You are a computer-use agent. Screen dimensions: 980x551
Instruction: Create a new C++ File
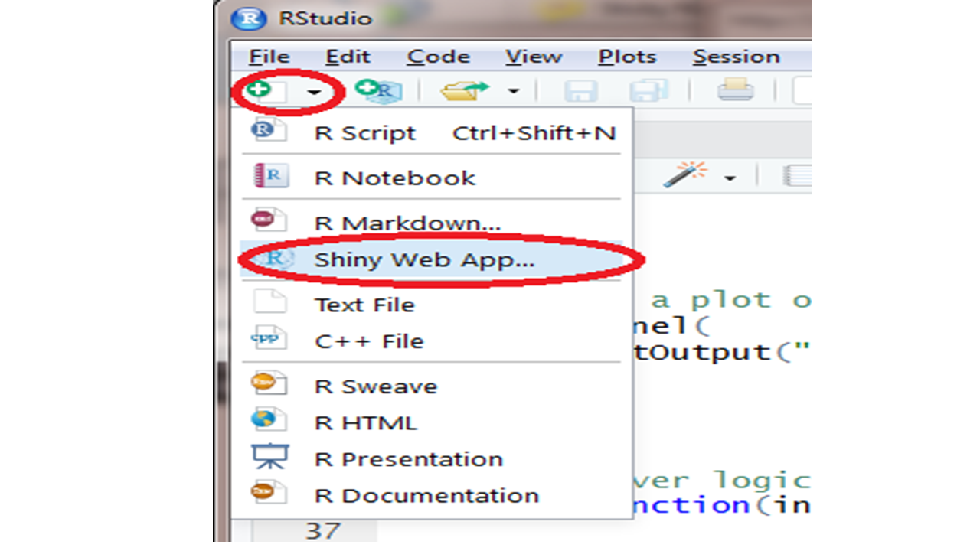(432, 341)
